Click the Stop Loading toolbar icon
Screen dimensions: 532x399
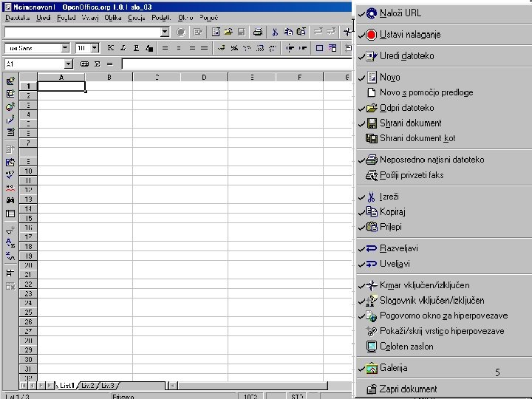click(181, 33)
